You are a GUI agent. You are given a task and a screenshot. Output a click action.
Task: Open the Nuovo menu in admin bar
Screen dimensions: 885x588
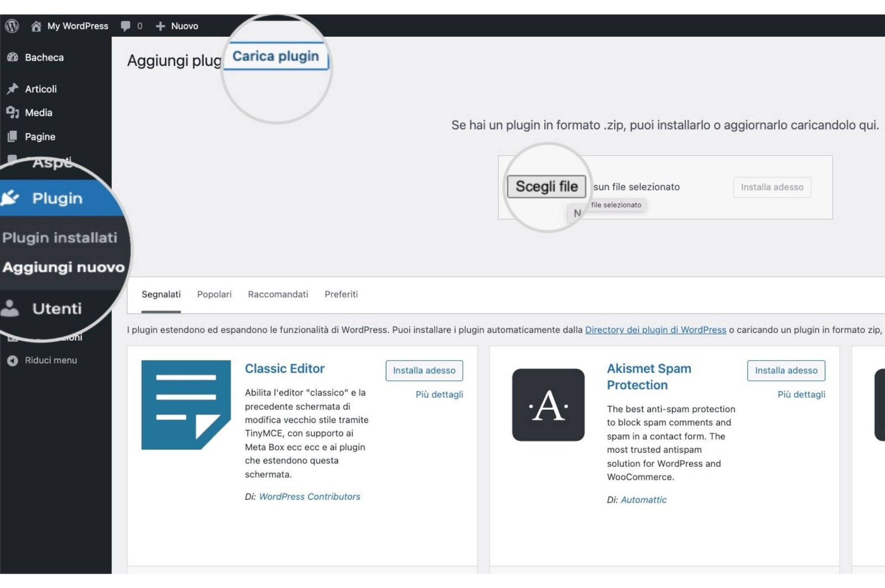184,26
